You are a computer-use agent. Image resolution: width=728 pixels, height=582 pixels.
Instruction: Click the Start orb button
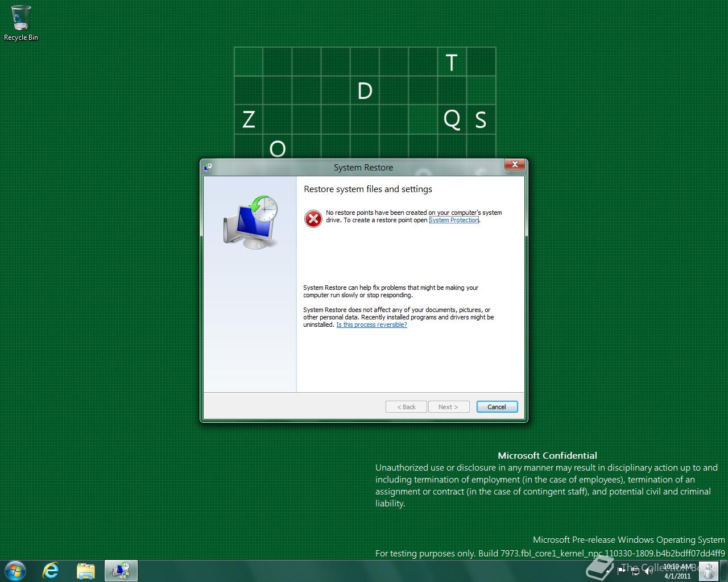[14, 571]
